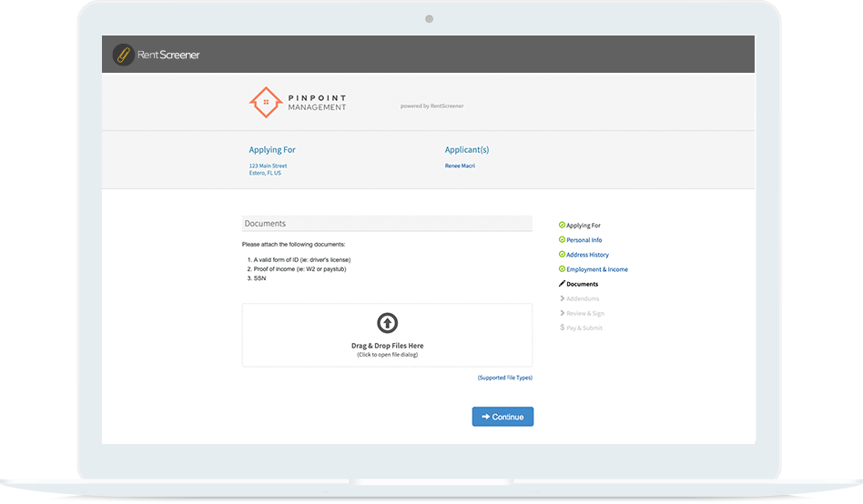The height and width of the screenshot is (504, 863).
Task: Open the Supported File Types link
Action: pyautogui.click(x=505, y=378)
